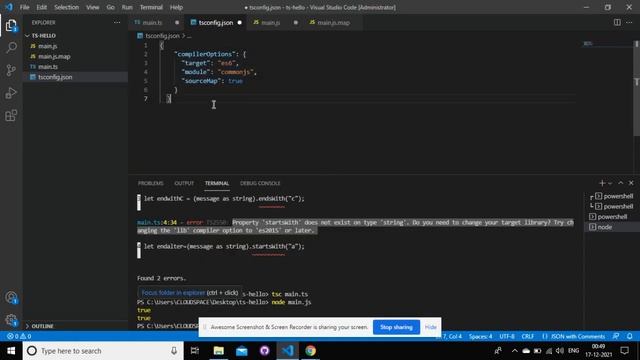The width and height of the screenshot is (640, 360).
Task: Click the Hide link on sharing bar
Action: click(431, 327)
